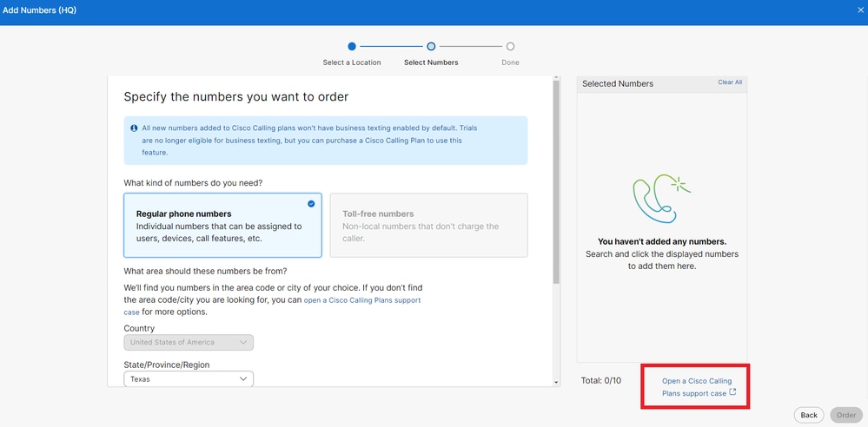
Task: Click Clear All in Selected Numbers
Action: click(x=730, y=82)
